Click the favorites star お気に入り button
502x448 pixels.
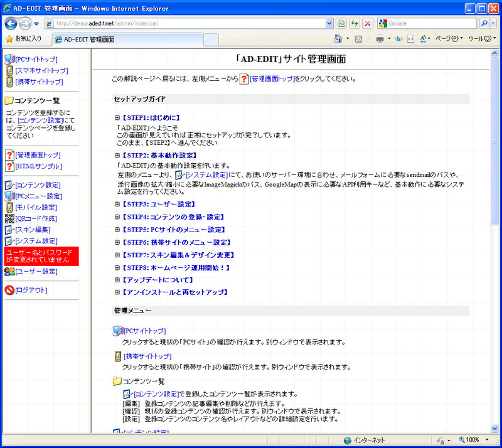pyautogui.click(x=24, y=39)
